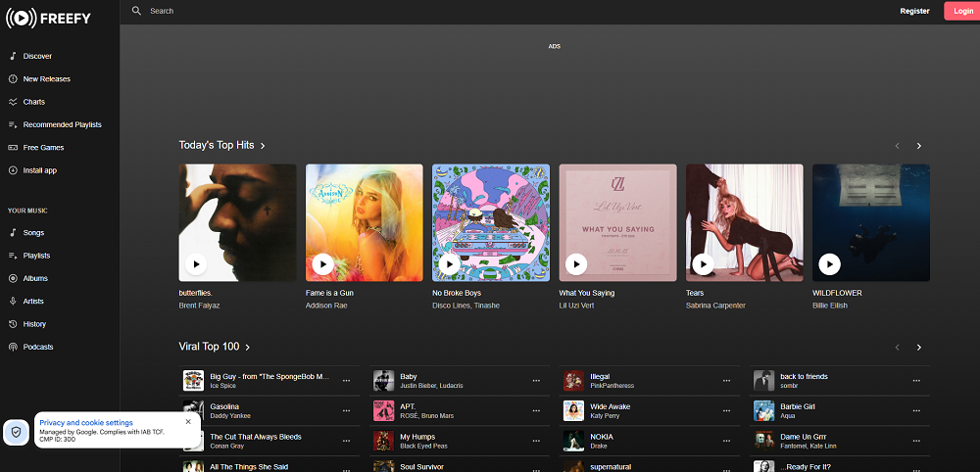
Task: Play WILDFLOWER by Billie Eilish
Action: pyautogui.click(x=830, y=264)
